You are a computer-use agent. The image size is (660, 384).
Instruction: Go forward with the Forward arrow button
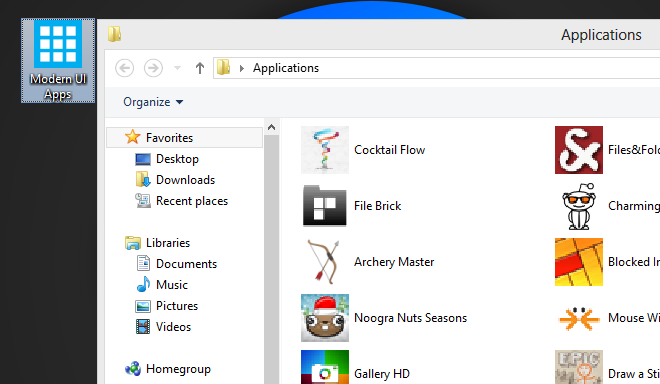(x=153, y=68)
